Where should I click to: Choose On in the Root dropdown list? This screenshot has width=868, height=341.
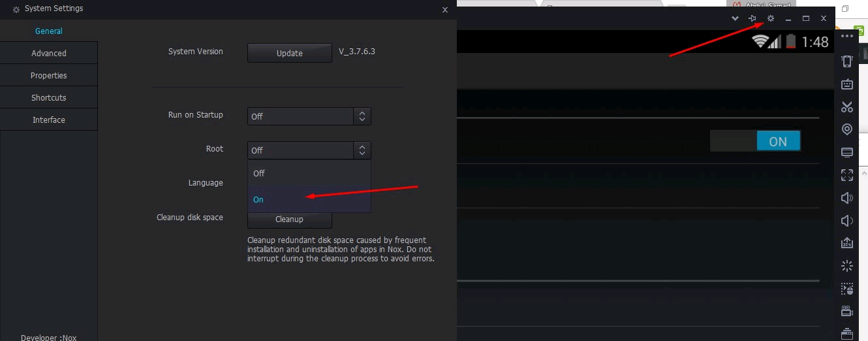click(309, 199)
